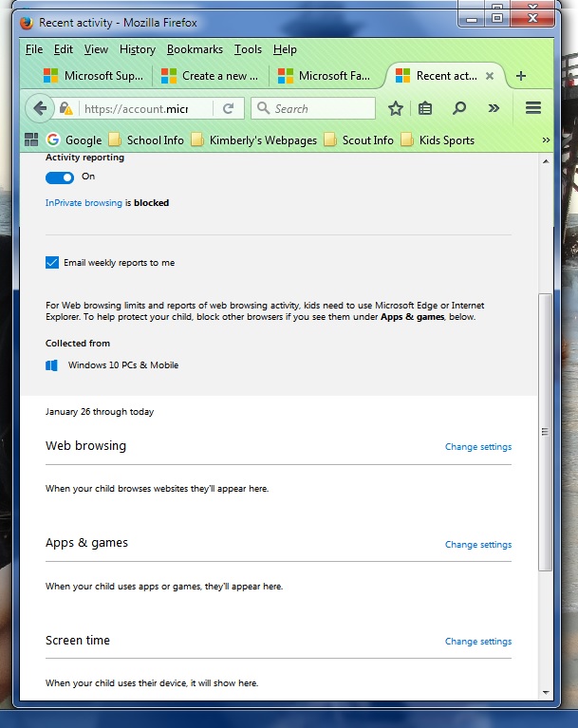Close the Firefox window
The height and width of the screenshot is (728, 578).
pos(532,19)
